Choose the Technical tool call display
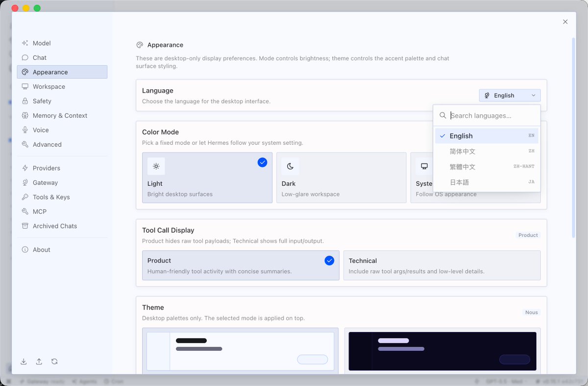Screen dimensions: 588x386 pyautogui.click(x=442, y=265)
